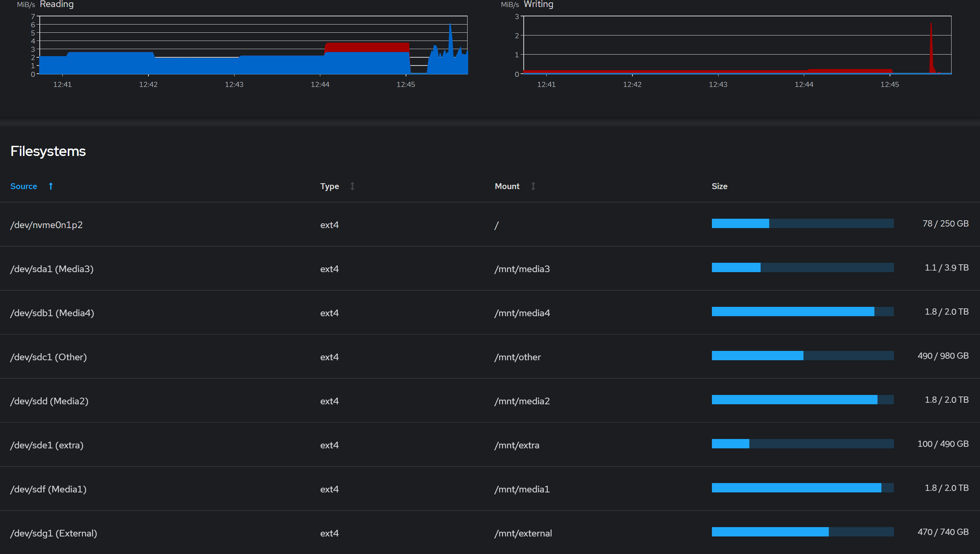Click the ascending sort arrow beside Source
980x554 pixels.
[51, 186]
